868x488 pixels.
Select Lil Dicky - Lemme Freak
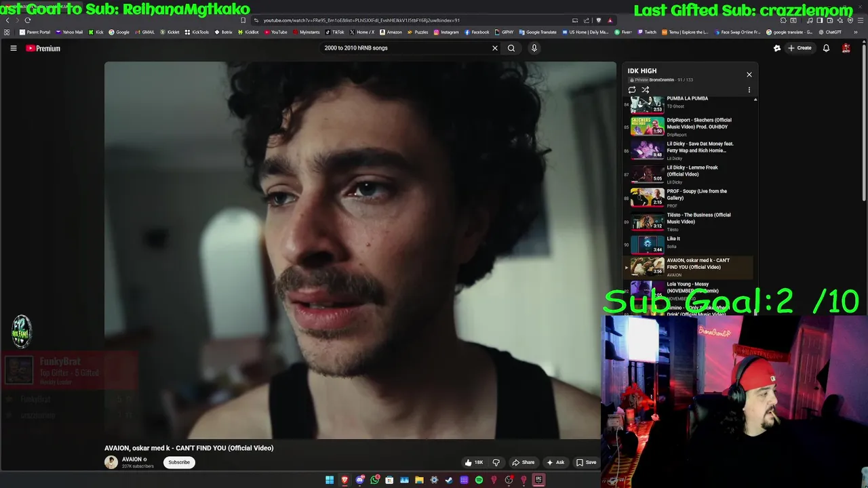(688, 174)
